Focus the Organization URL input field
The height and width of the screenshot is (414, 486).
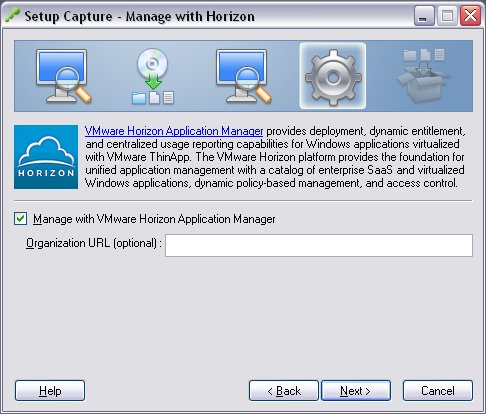point(319,246)
